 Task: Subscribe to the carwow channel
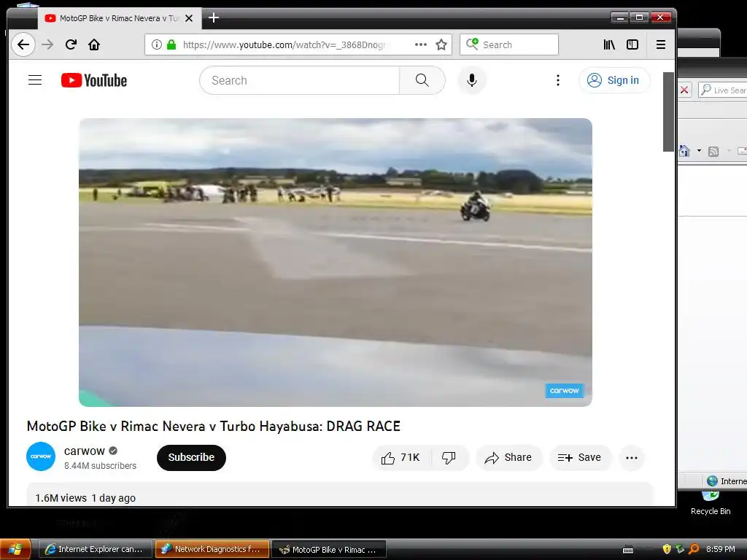click(x=191, y=458)
